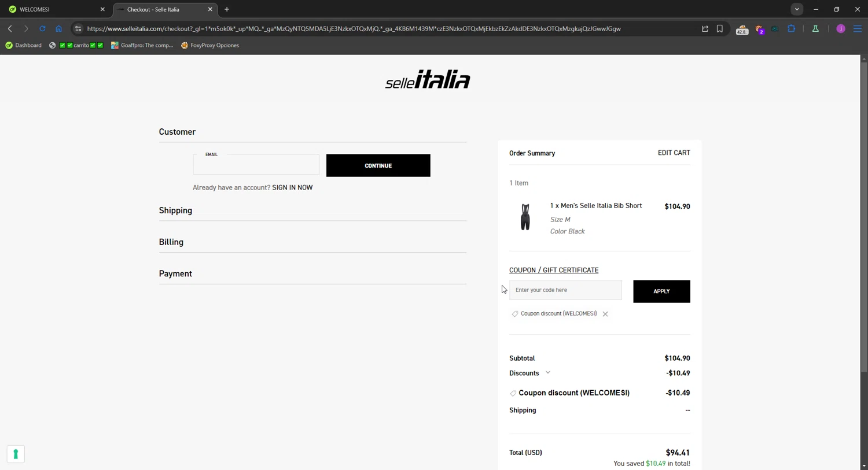Screen dimensions: 868x470
Task: Open the extension showing 42.8 badge
Action: point(742,29)
